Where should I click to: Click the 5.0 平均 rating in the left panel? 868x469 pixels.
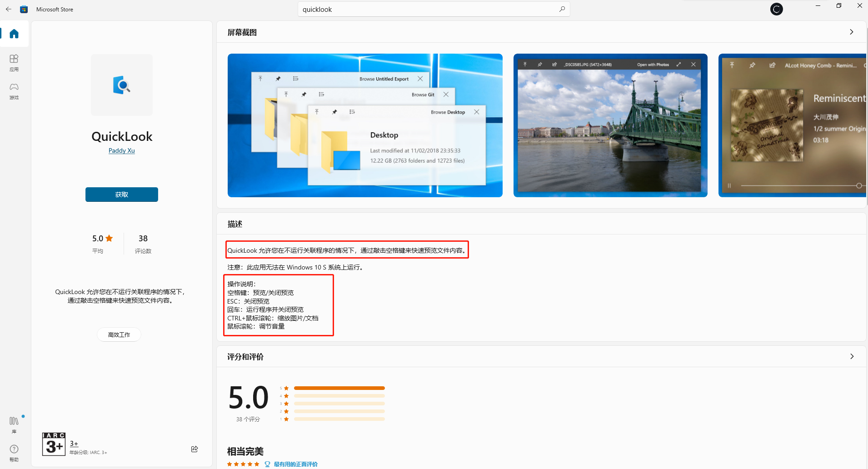pyautogui.click(x=102, y=244)
